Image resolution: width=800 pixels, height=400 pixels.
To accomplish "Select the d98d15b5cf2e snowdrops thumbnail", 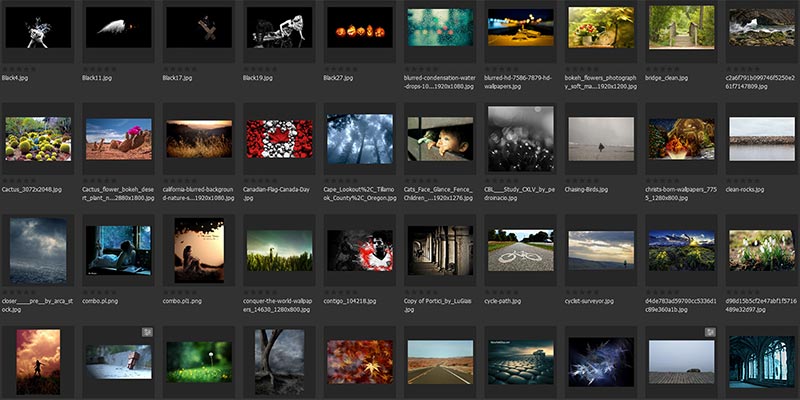I will click(x=762, y=250).
